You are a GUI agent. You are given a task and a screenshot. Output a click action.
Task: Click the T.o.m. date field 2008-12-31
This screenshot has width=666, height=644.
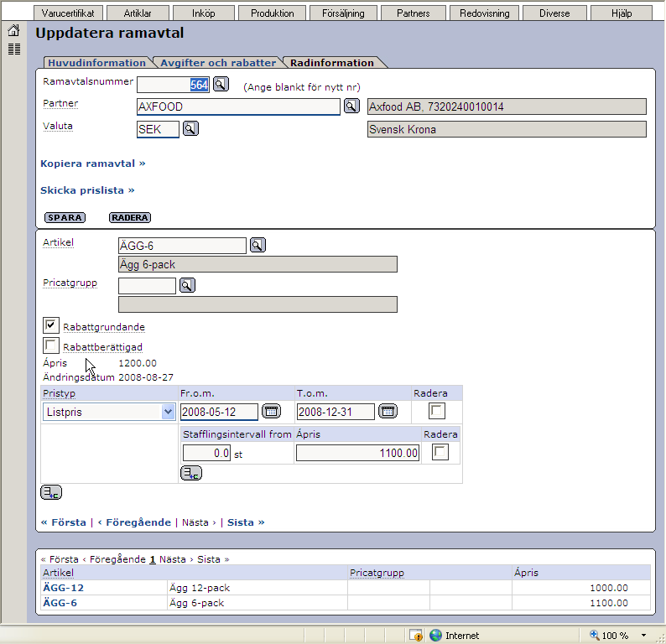point(336,412)
